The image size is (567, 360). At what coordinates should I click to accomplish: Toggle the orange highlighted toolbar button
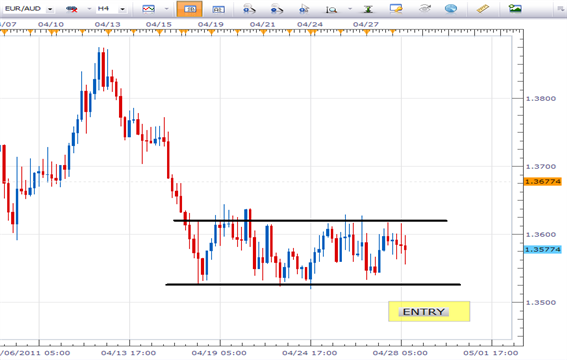tap(189, 9)
